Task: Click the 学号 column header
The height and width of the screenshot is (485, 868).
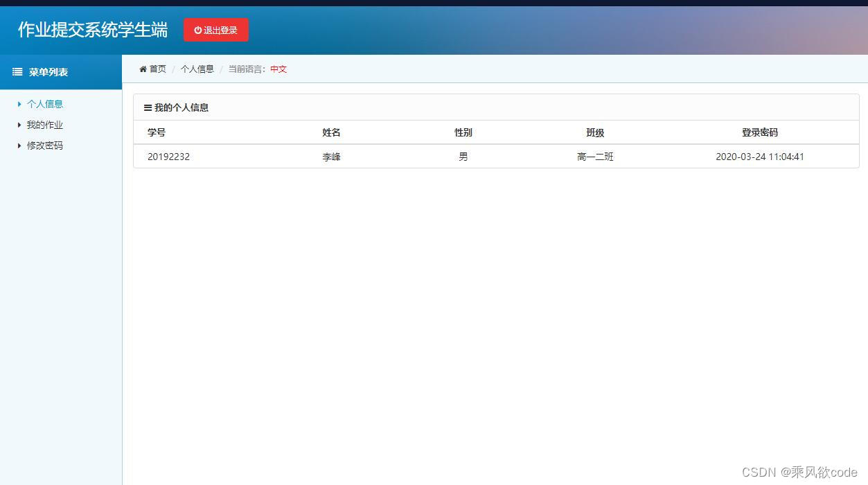Action: click(157, 132)
